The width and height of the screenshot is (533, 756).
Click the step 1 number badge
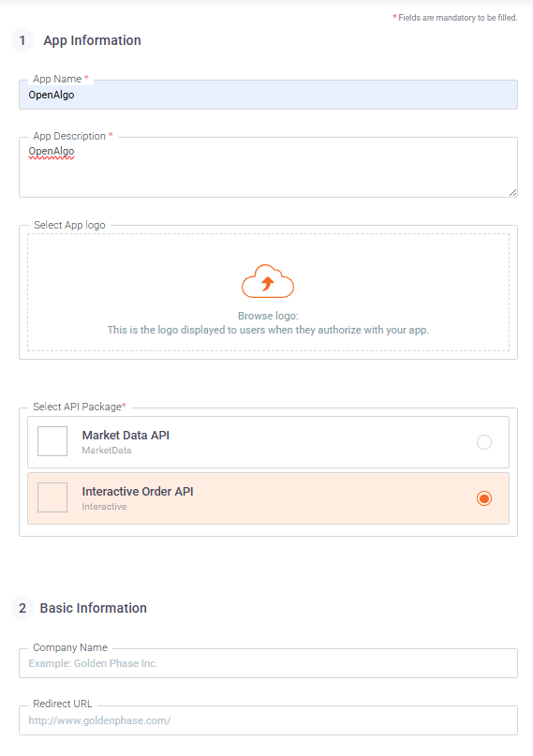[x=22, y=40]
